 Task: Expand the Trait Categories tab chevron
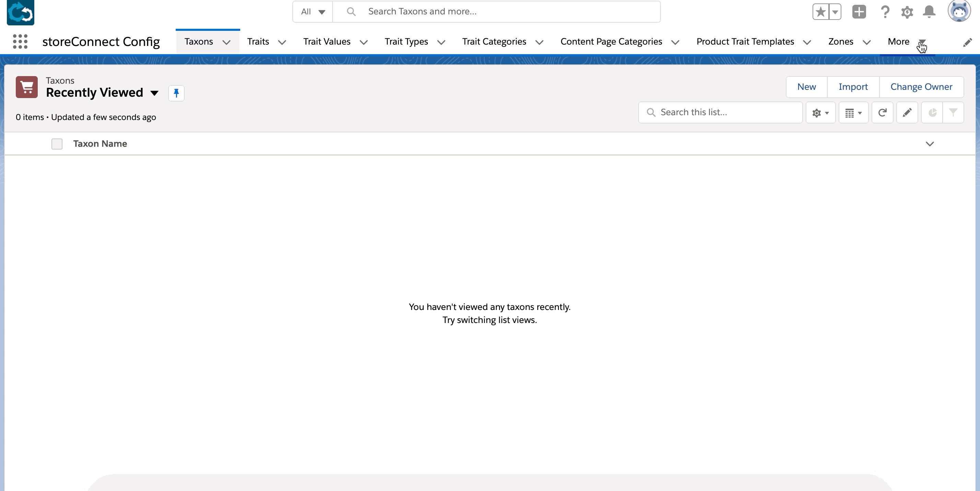pyautogui.click(x=539, y=42)
